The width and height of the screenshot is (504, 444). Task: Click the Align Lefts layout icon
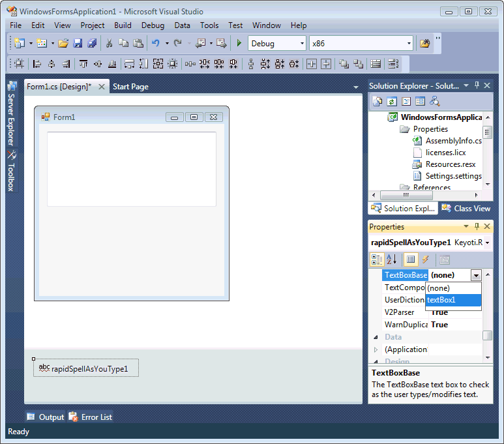tap(37, 64)
